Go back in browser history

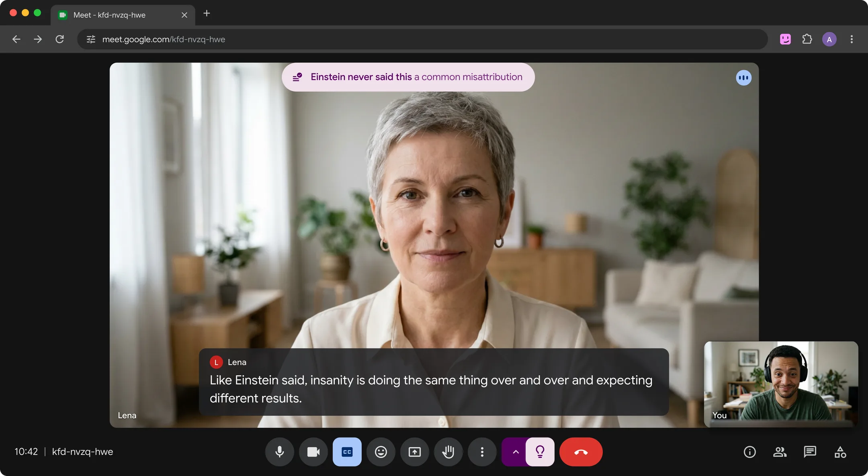pyautogui.click(x=16, y=39)
